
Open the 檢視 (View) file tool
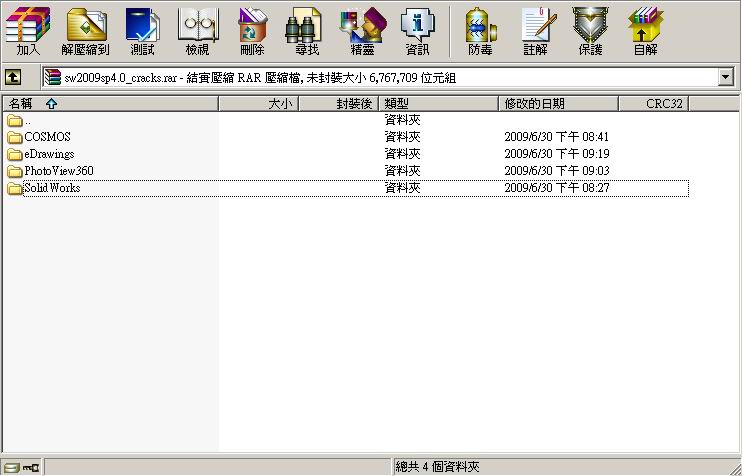pos(198,30)
